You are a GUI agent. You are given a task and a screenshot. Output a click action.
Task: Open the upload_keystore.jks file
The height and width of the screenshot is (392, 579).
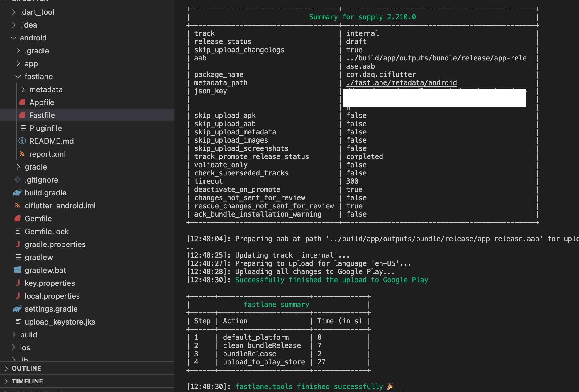click(x=60, y=322)
